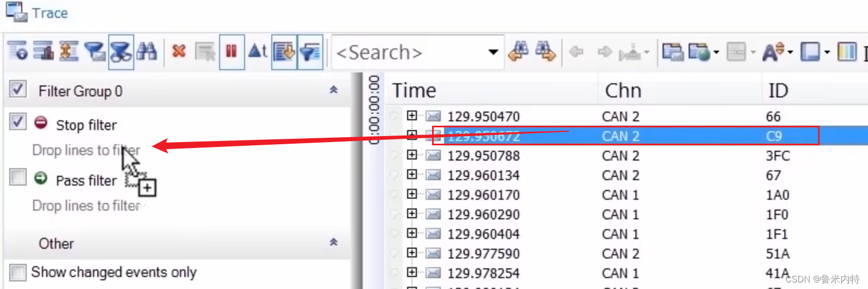The image size is (868, 289).
Task: Click ID cell 1F1
Action: 777,234
